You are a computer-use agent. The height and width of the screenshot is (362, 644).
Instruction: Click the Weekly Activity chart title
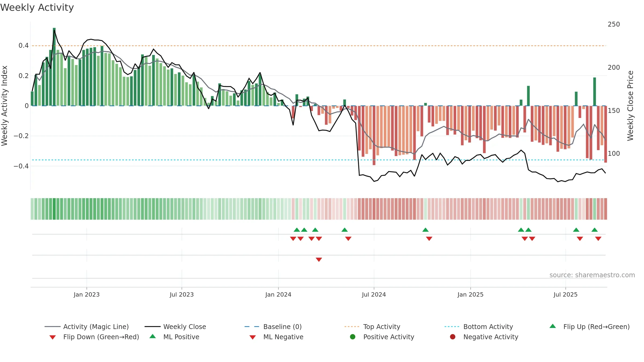(x=37, y=8)
